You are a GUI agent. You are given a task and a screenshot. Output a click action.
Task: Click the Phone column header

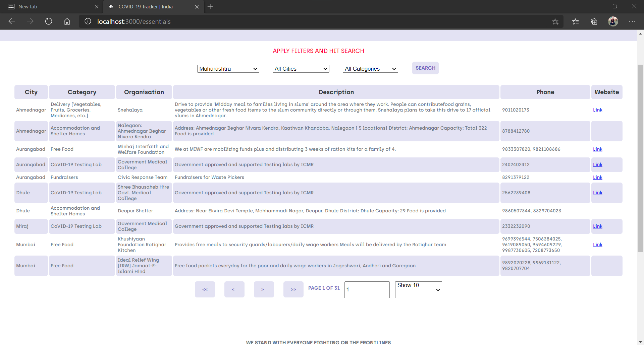545,92
